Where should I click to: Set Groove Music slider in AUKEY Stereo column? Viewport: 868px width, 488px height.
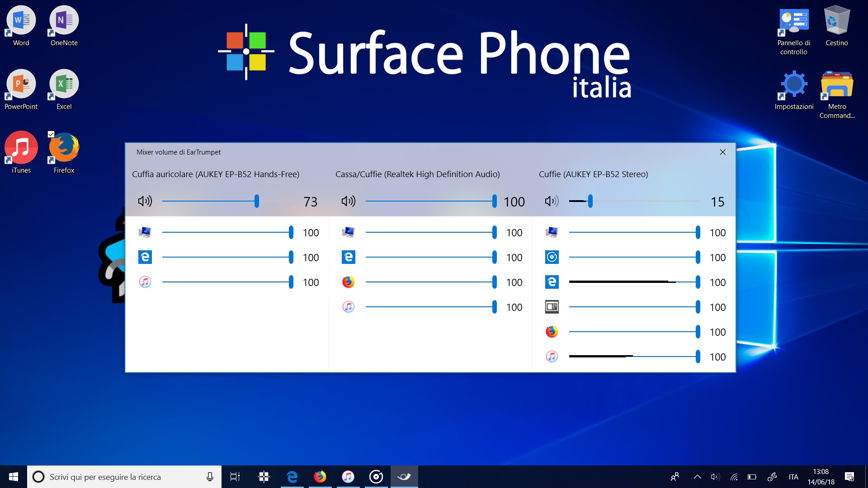[635, 257]
